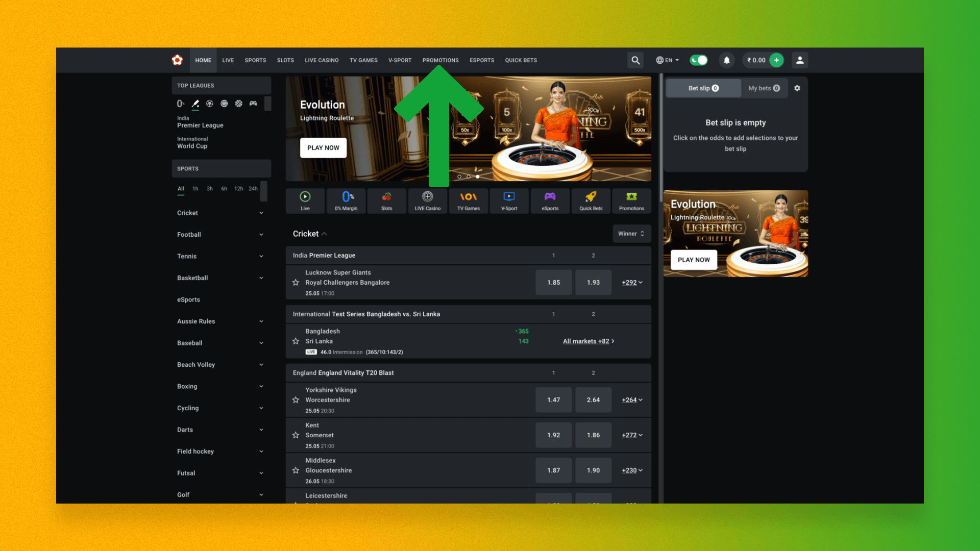
Task: Open the LIVE Casino shortcut tile
Action: (x=428, y=201)
